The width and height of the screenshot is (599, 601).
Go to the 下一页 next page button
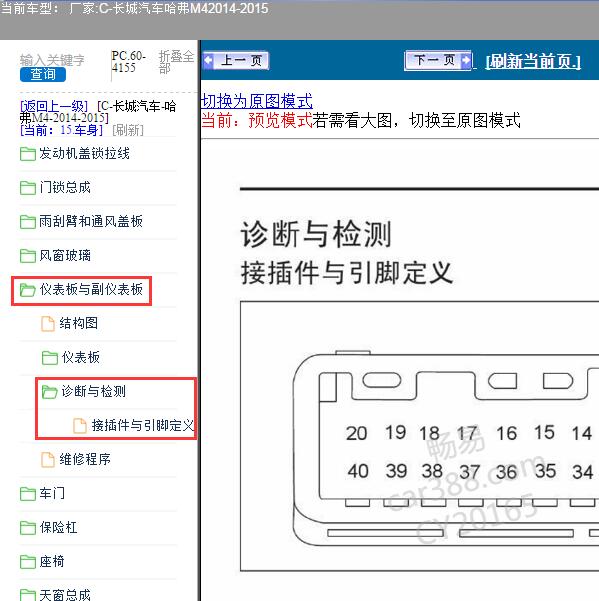(438, 61)
